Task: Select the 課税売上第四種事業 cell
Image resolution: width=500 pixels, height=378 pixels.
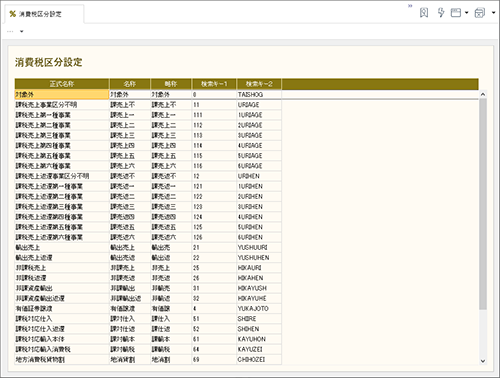Action: pos(62,146)
